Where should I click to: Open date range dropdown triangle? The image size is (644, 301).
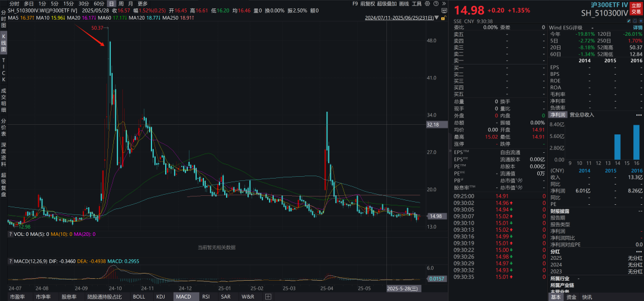pos(436,18)
